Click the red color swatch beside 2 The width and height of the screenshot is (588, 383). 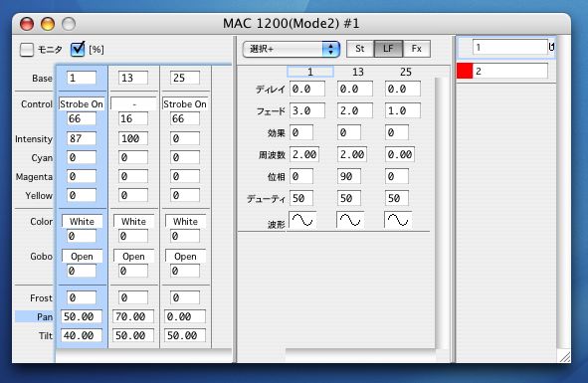point(465,72)
